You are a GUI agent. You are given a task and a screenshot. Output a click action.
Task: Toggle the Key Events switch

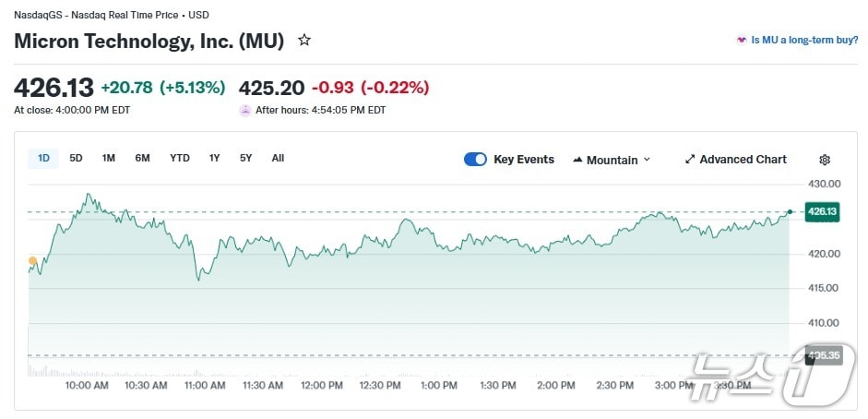[x=475, y=160]
